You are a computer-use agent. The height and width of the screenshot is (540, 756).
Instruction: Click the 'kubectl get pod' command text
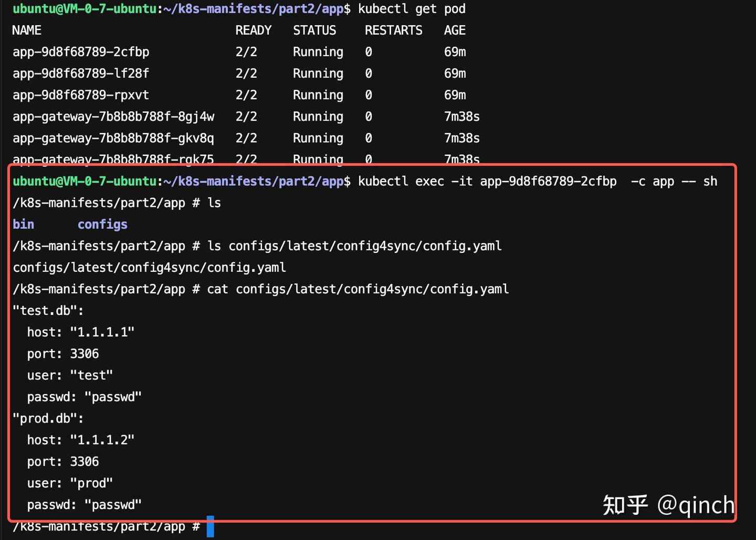coord(412,9)
